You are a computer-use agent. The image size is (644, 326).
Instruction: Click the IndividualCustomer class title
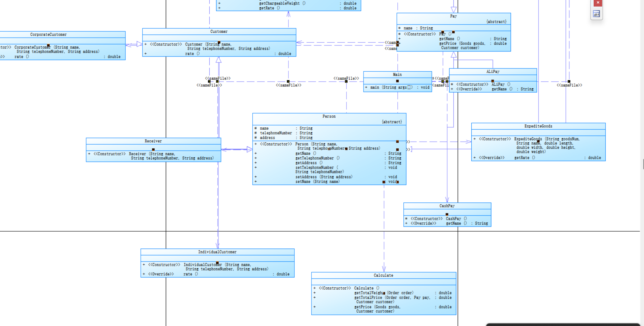[x=217, y=252]
